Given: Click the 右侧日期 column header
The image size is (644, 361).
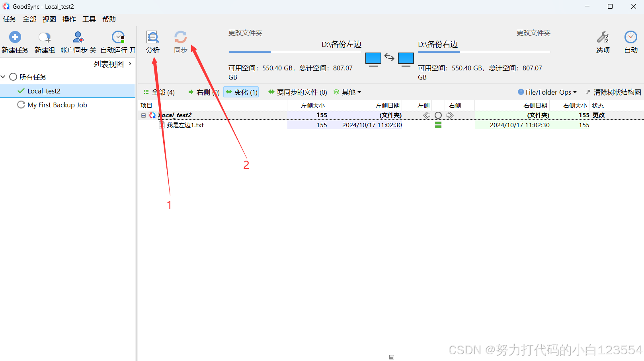Looking at the screenshot, I should (535, 105).
